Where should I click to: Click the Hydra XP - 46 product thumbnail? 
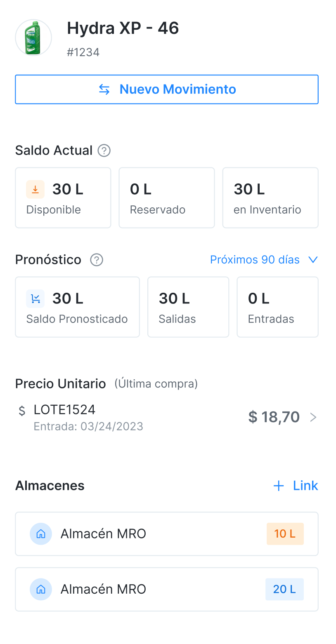point(33,38)
